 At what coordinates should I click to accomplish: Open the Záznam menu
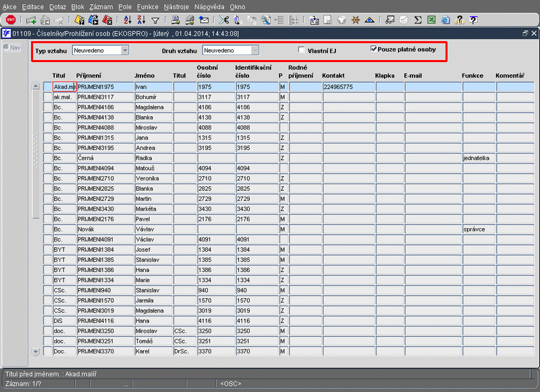[101, 6]
